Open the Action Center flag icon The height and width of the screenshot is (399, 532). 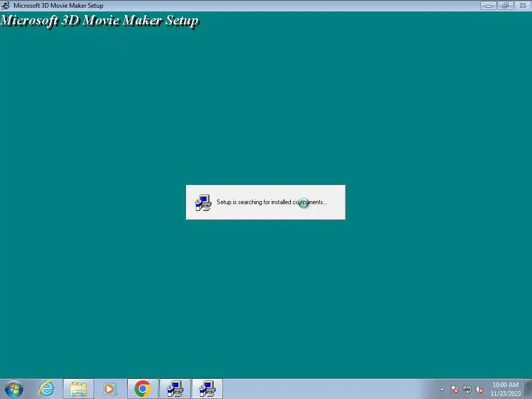point(455,389)
